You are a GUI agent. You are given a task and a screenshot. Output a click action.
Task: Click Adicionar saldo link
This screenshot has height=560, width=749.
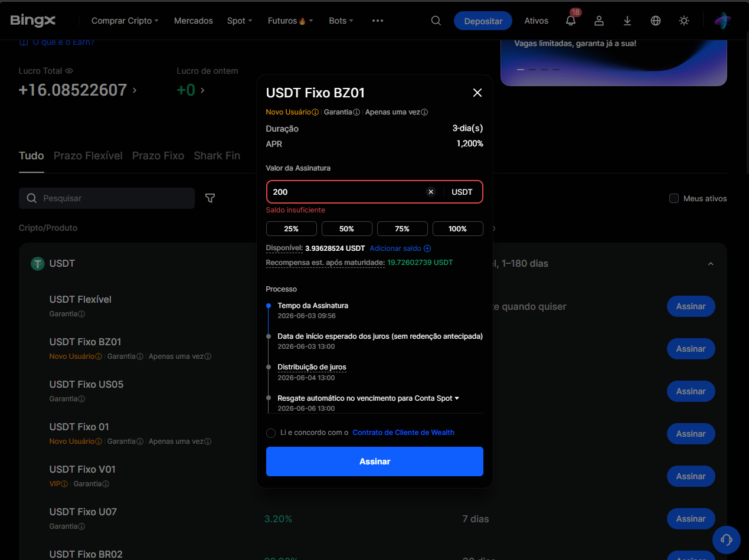coord(395,248)
